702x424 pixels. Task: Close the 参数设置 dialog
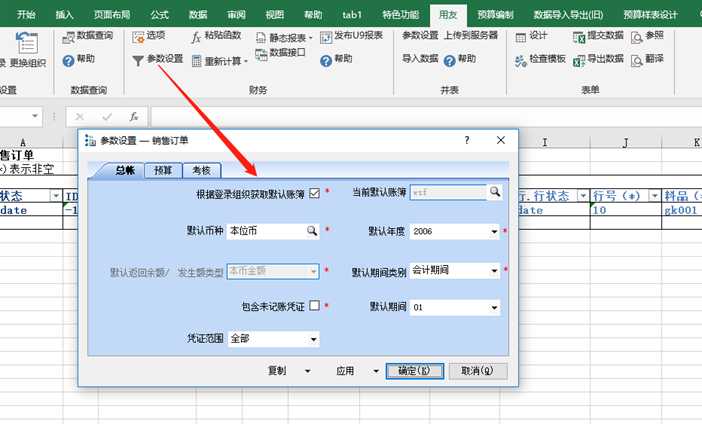coord(501,140)
